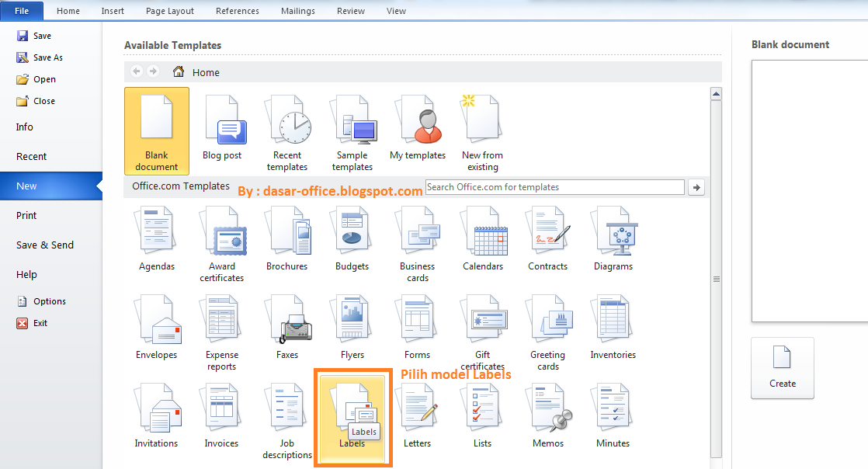
Task: Open the Inventories template category
Action: [613, 328]
